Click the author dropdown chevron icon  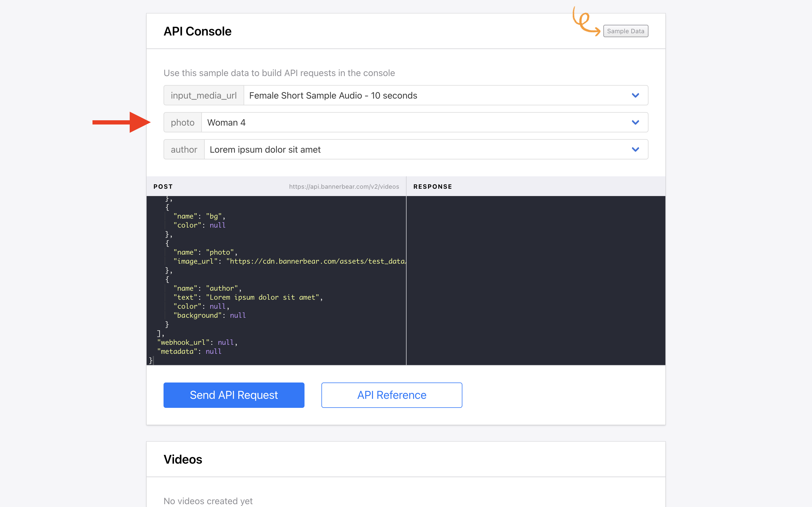tap(635, 150)
